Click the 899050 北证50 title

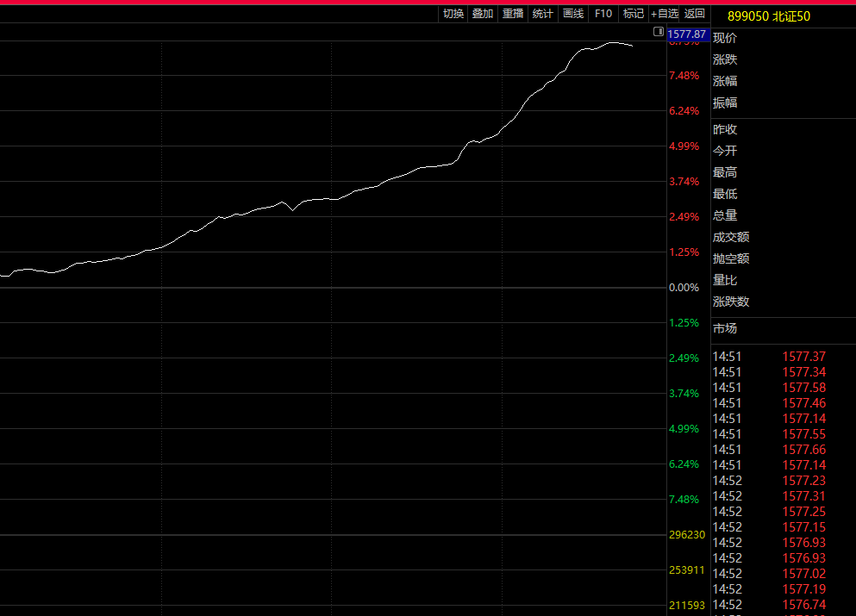point(769,16)
